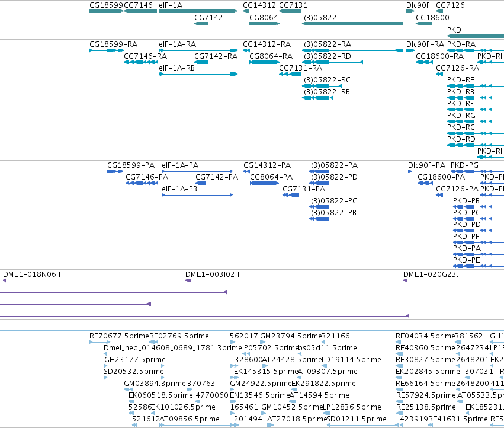Click transcript CG7126-RA
504x428 pixels.
coord(457,68)
